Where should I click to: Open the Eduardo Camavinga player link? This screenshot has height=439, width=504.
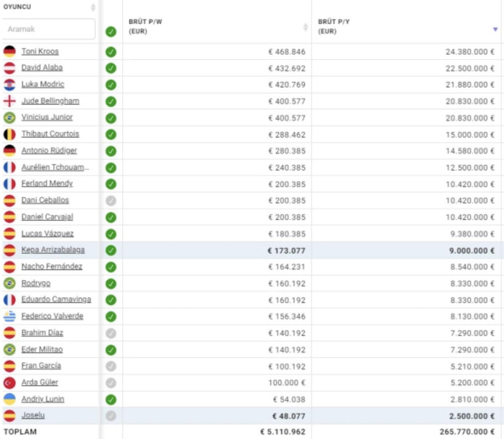tap(56, 300)
